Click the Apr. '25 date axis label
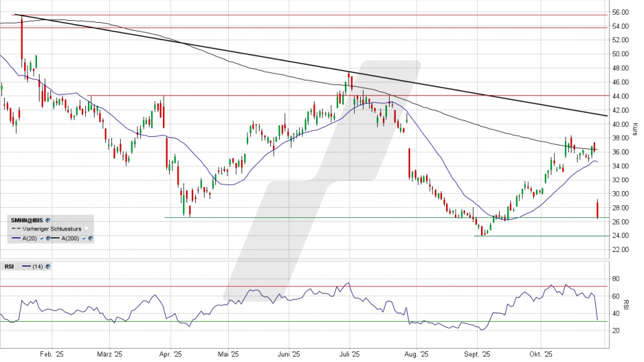 pos(171,354)
